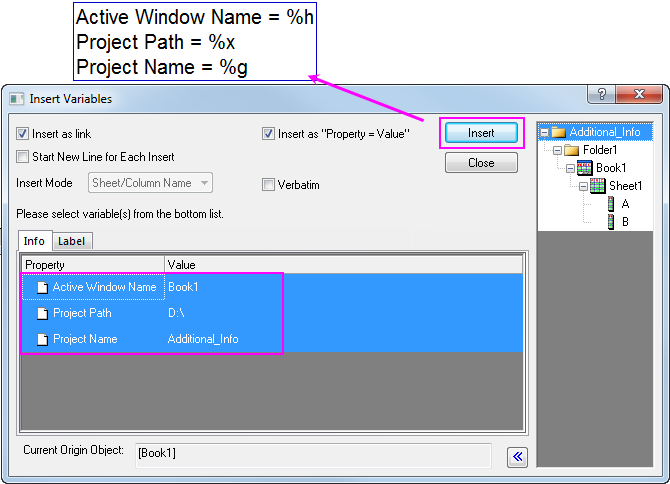Switch to the Label tab

tap(72, 241)
